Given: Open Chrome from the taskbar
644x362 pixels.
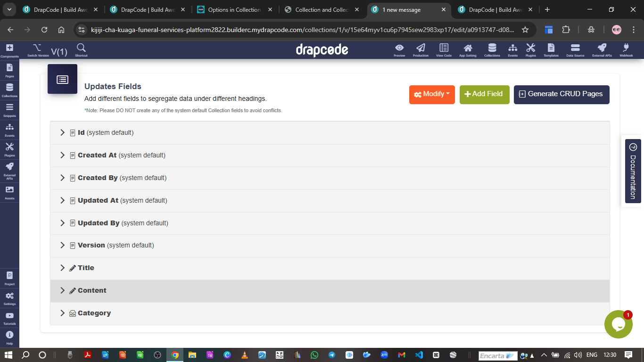Looking at the screenshot, I should tap(175, 355).
